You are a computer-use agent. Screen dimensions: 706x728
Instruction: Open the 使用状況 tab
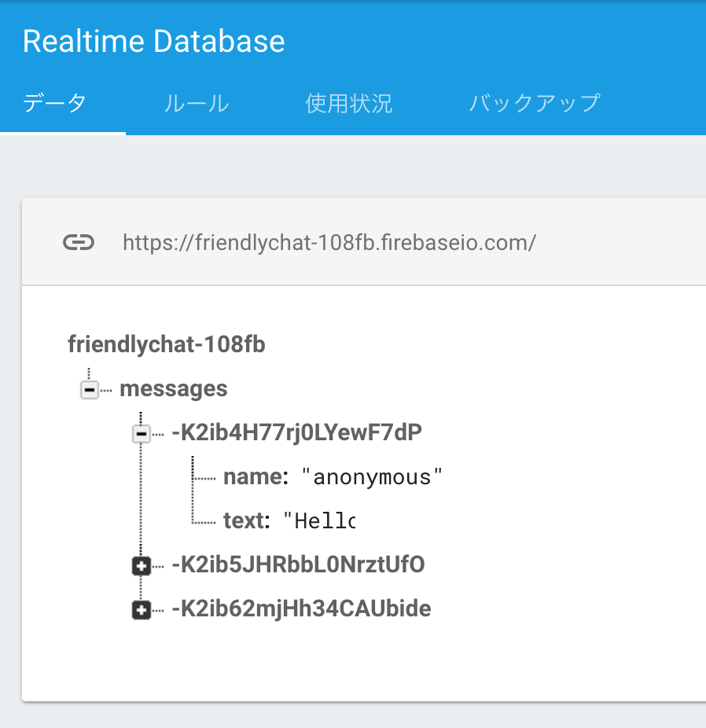tap(348, 103)
